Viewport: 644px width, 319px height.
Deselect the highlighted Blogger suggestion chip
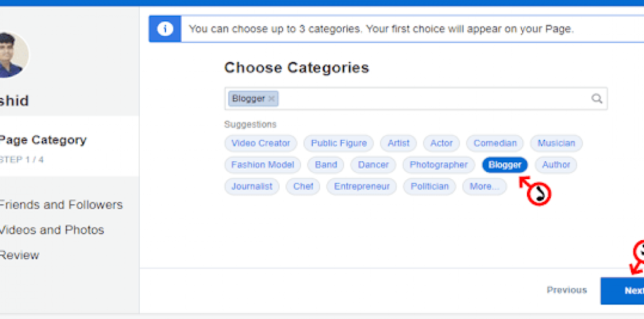pyautogui.click(x=505, y=165)
